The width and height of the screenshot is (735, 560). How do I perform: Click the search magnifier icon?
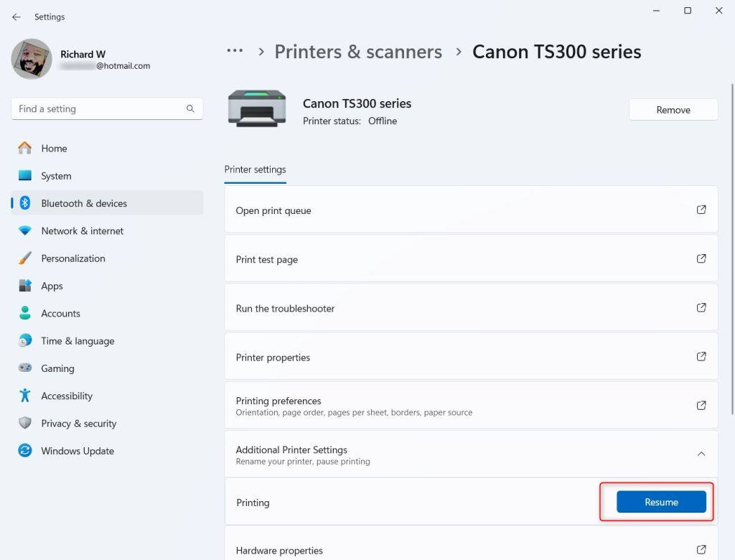pos(190,108)
